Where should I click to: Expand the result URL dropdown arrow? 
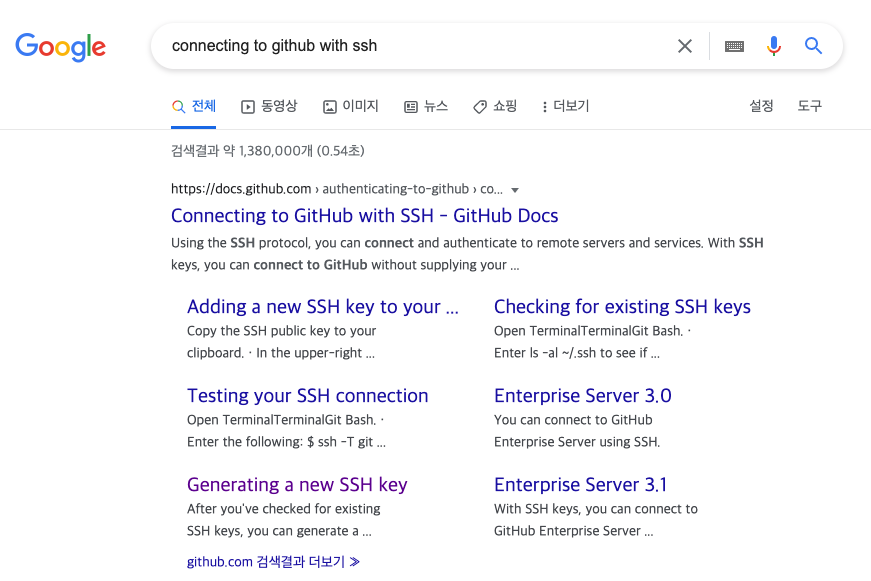pyautogui.click(x=515, y=190)
